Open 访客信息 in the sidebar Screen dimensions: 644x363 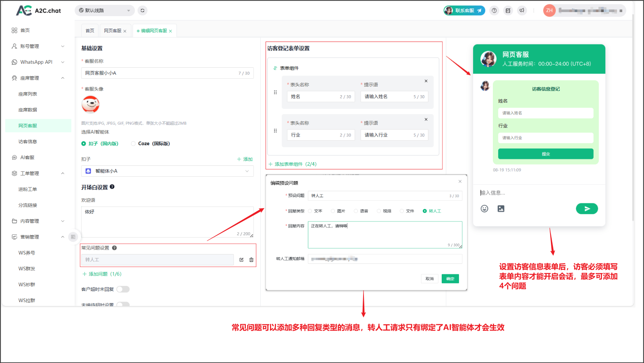pyautogui.click(x=27, y=142)
